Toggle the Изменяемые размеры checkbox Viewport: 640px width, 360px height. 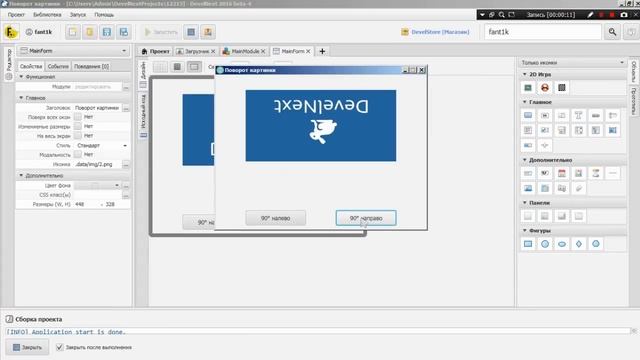click(x=78, y=126)
